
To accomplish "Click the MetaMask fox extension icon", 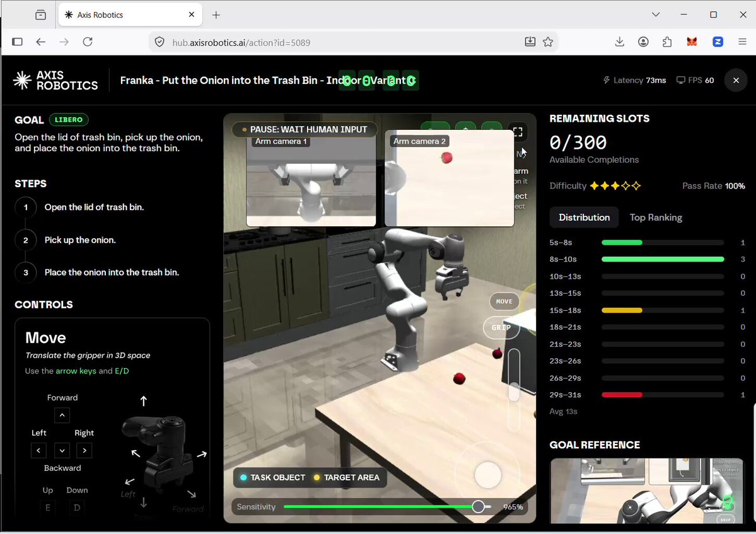I will click(692, 42).
